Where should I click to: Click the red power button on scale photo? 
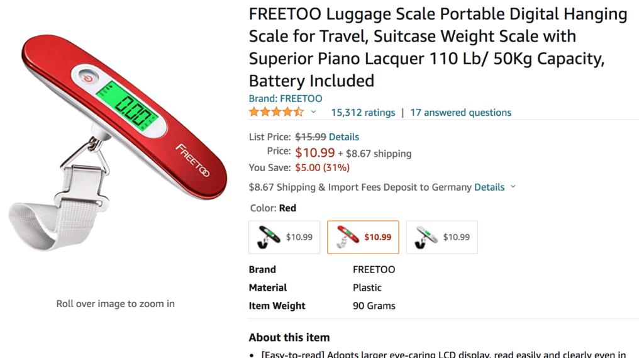point(88,78)
